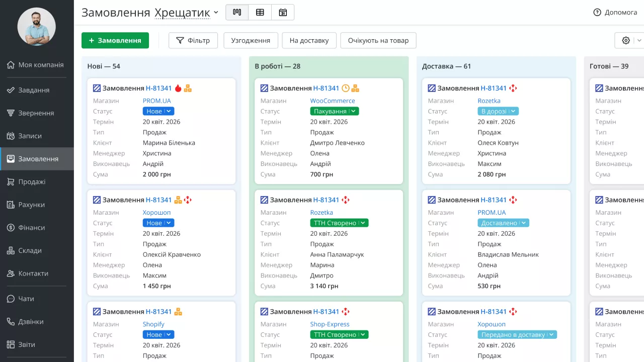644x362 pixels.
Task: Open calendar view icon
Action: pyautogui.click(x=283, y=13)
